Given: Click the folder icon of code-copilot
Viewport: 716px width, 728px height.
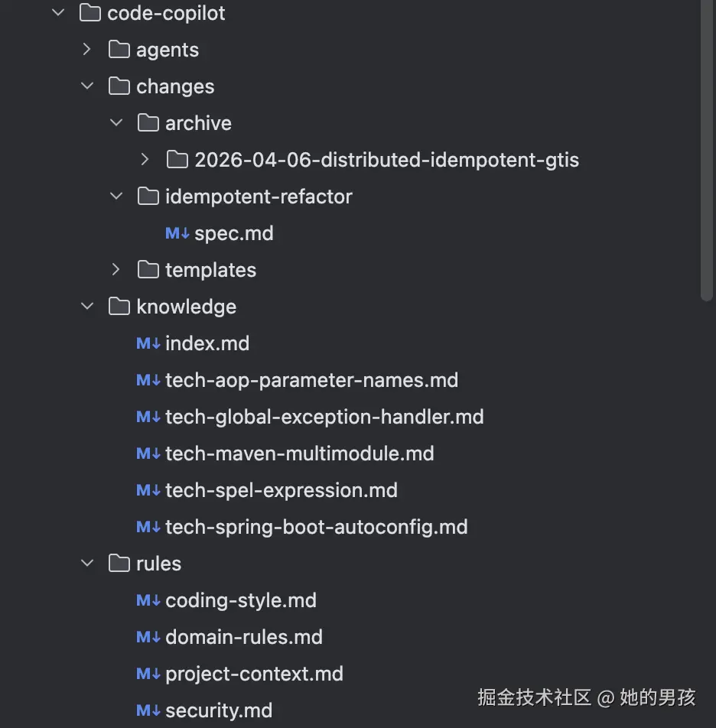Looking at the screenshot, I should point(90,13).
